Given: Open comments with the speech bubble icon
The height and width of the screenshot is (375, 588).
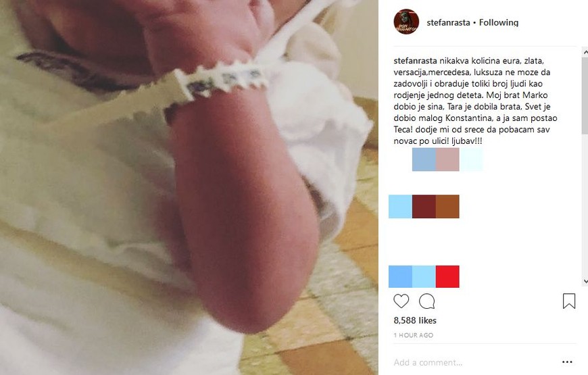Looking at the screenshot, I should tap(426, 301).
